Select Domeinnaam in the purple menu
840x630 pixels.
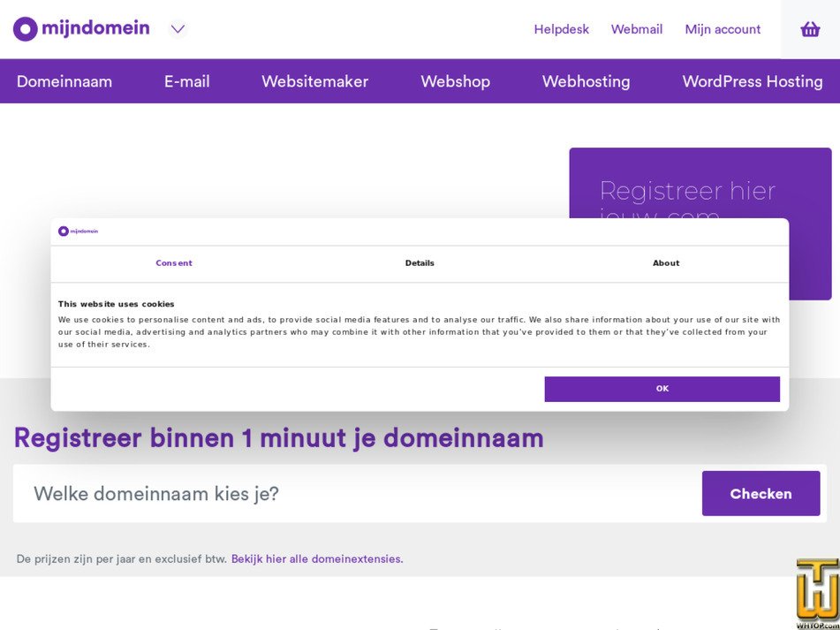[64, 81]
